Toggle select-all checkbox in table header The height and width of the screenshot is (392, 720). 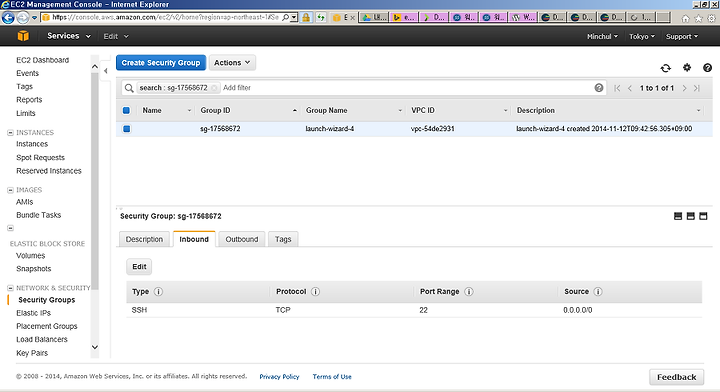coord(126,110)
